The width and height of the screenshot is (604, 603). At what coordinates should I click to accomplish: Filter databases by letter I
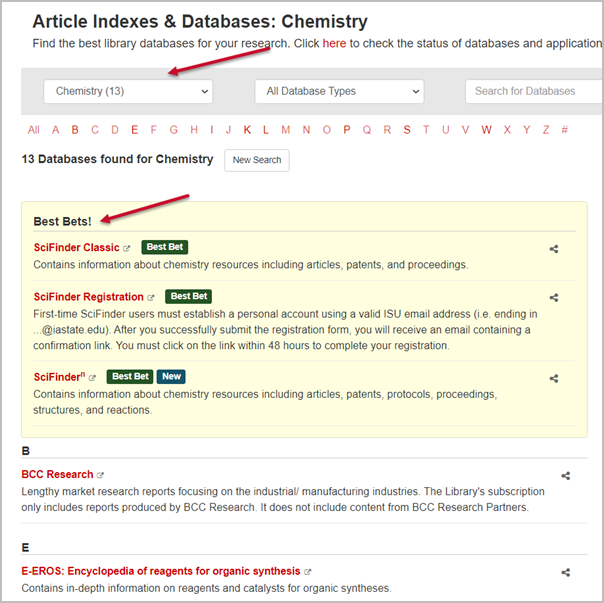[x=211, y=130]
